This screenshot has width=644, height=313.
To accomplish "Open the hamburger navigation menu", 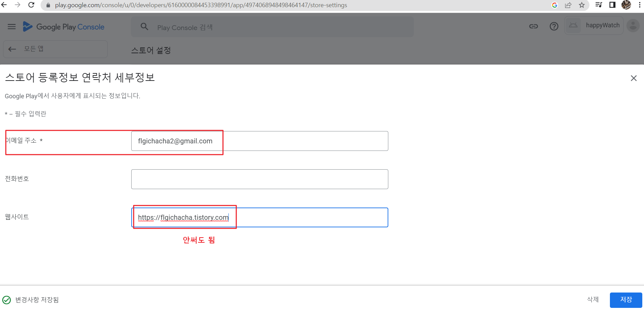I will pyautogui.click(x=12, y=27).
